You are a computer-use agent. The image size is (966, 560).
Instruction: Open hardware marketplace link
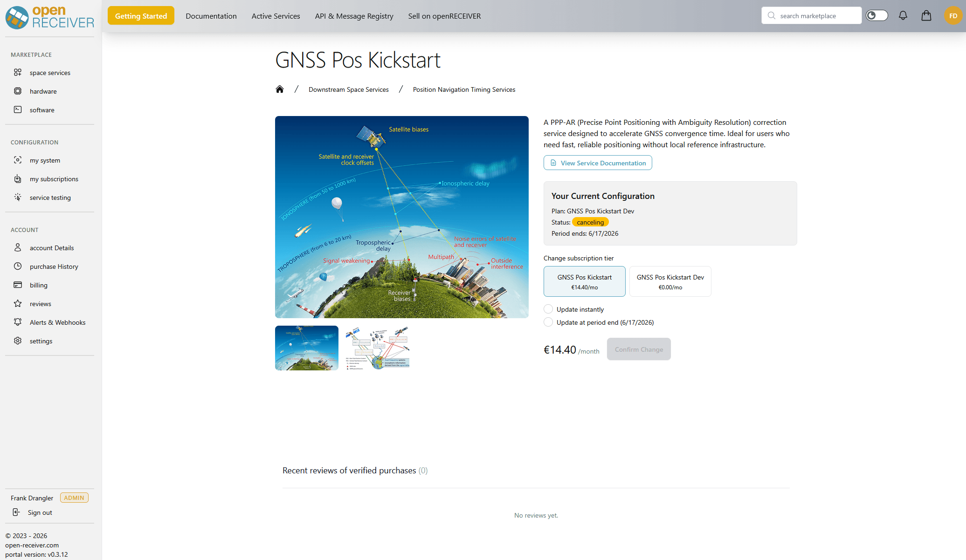(x=43, y=91)
